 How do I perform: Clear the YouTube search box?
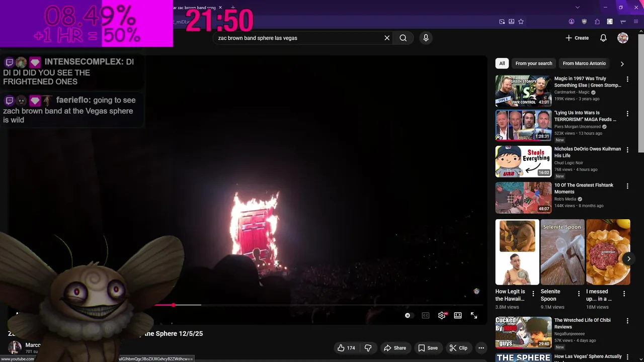tap(387, 38)
